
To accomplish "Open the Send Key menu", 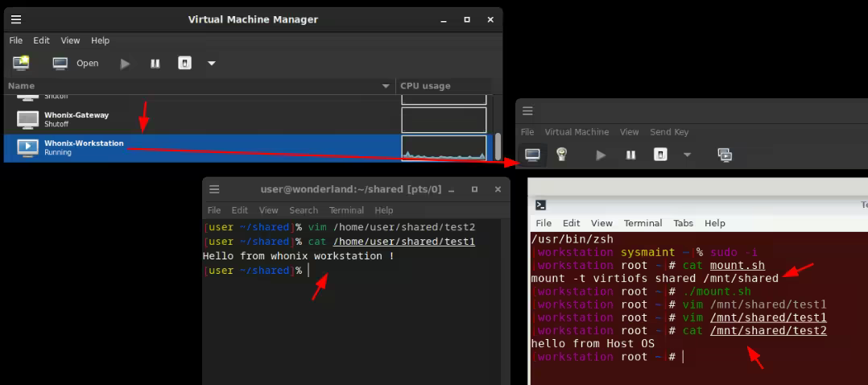I will click(669, 132).
